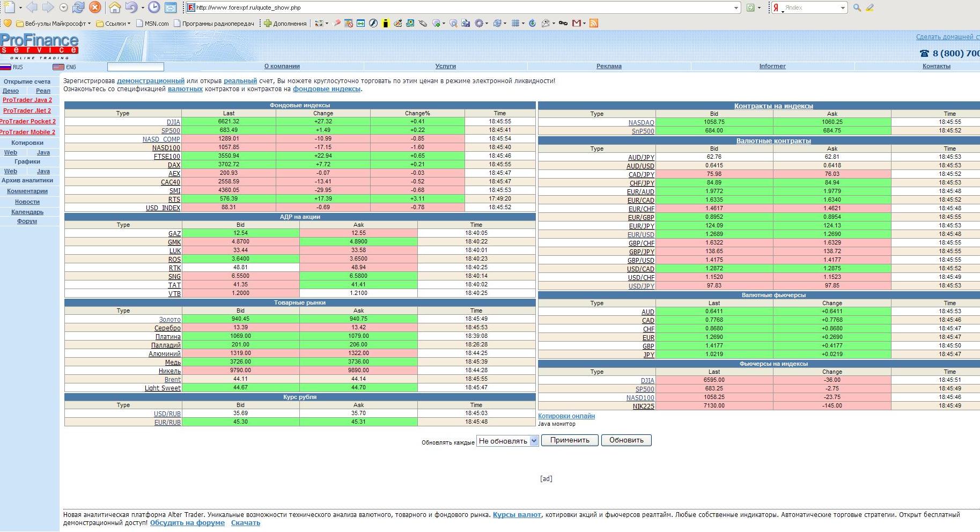Click the chain link icon in toolbar
The image size is (980, 532).
coord(563,23)
